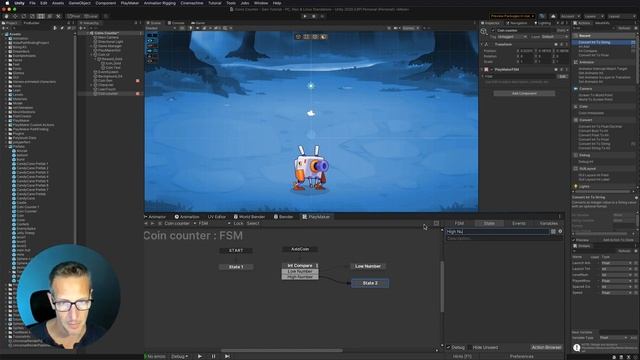Toggle the Coin counter active checkbox in Inspector
Viewport: 640px width, 360px height.
[493, 30]
